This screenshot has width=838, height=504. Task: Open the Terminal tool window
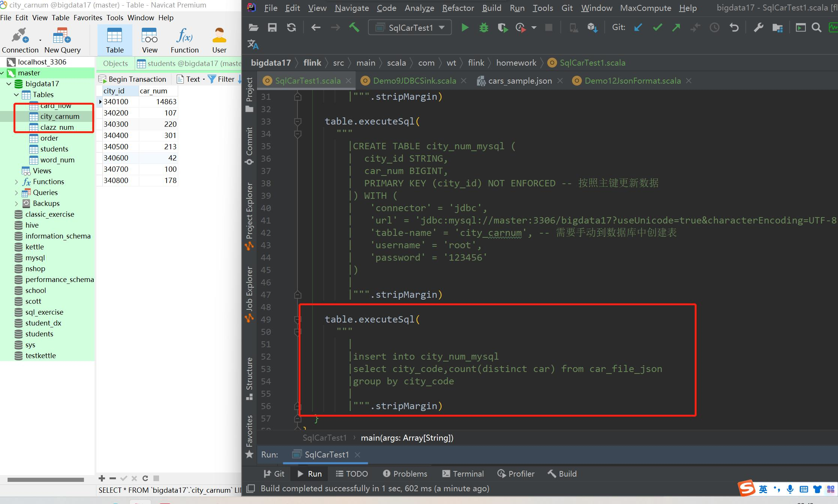[463, 474]
